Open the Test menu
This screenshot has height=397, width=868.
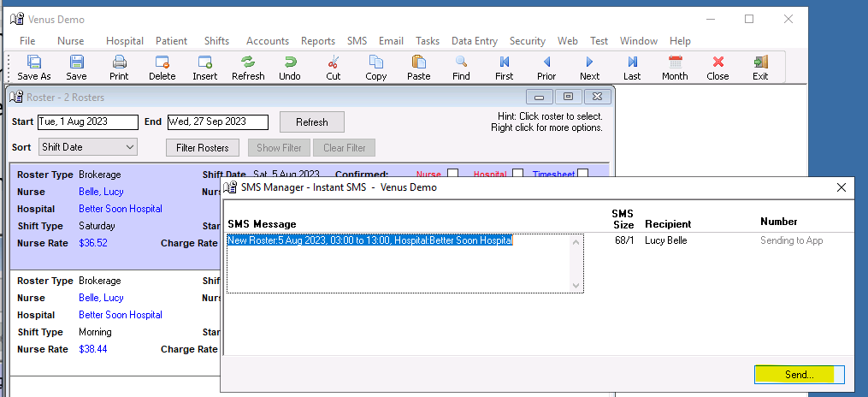point(599,41)
